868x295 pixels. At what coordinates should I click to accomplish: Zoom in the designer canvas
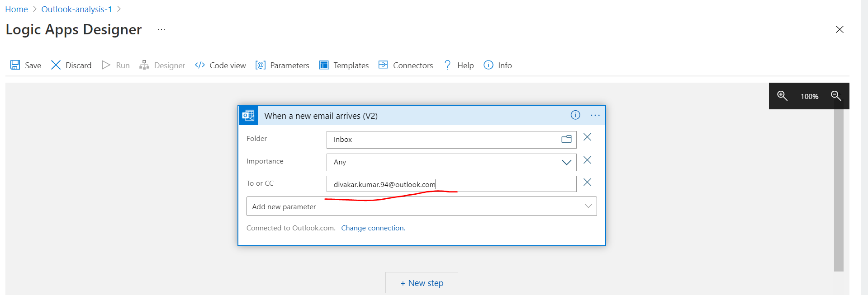pyautogui.click(x=782, y=96)
